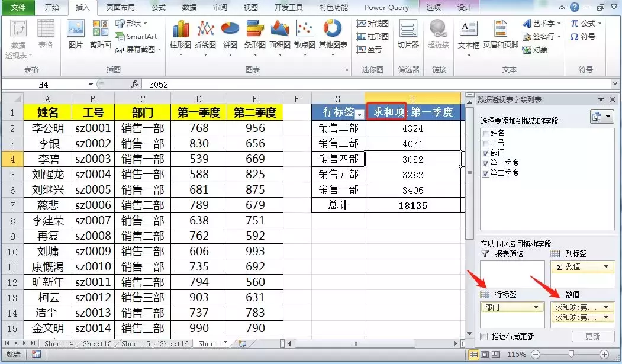Click the zoom out minus button
This screenshot has height=364, width=622.
point(536,354)
